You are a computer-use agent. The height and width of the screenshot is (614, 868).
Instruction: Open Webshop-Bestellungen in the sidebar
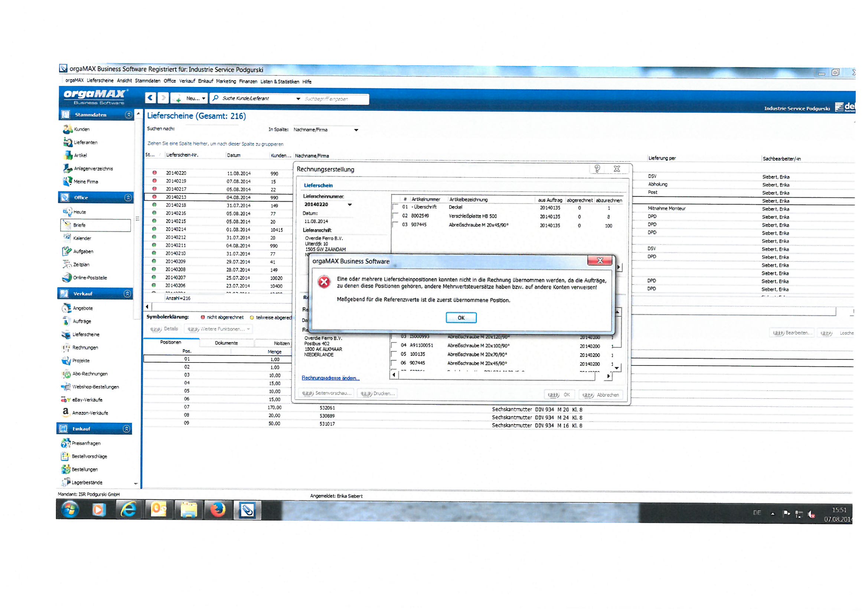[x=90, y=387]
